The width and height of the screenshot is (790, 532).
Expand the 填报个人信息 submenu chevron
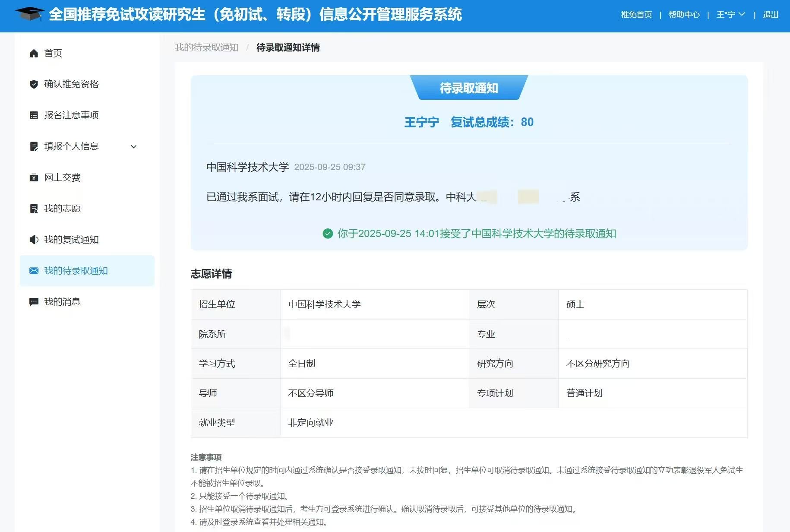(x=134, y=147)
